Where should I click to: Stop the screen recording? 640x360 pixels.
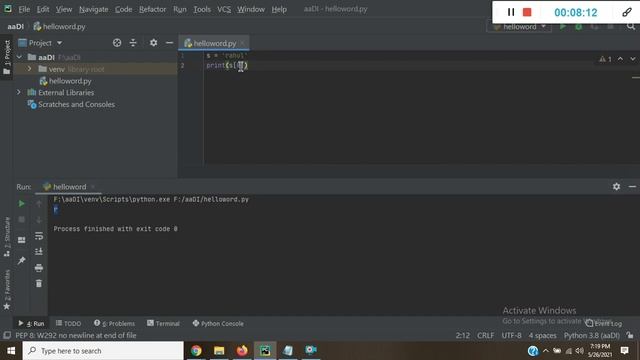[527, 12]
